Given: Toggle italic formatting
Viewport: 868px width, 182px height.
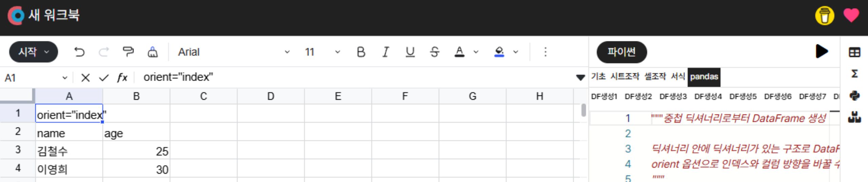Looking at the screenshot, I should click(x=386, y=52).
